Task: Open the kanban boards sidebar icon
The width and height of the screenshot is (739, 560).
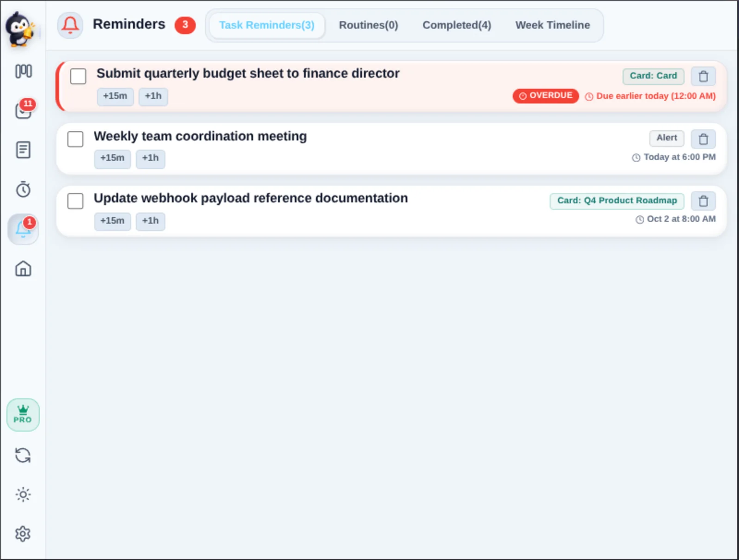Action: (x=23, y=71)
